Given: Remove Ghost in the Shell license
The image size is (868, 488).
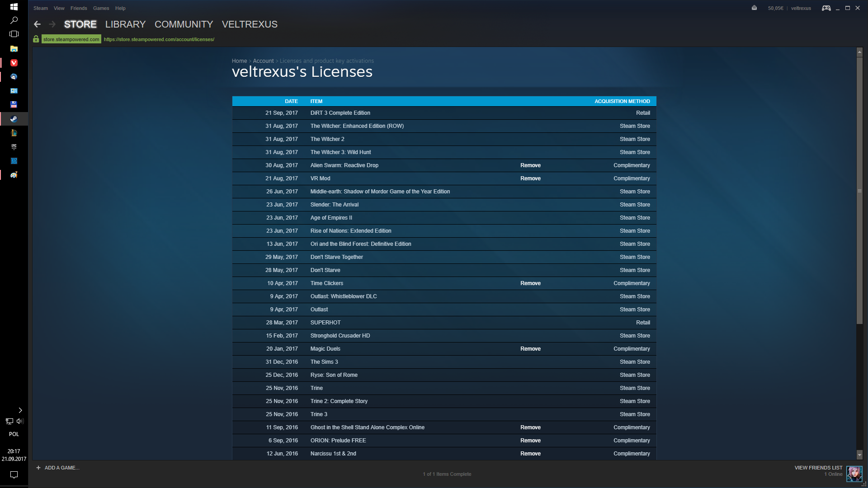Looking at the screenshot, I should (530, 427).
